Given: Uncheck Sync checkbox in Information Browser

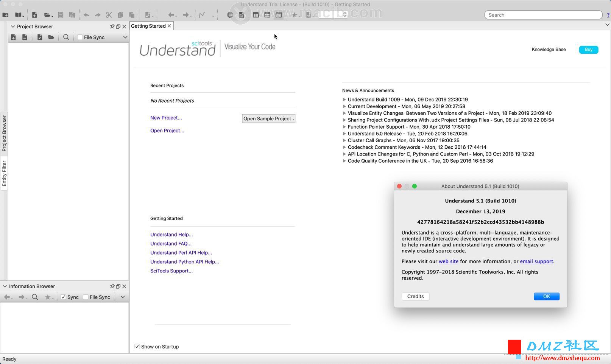Looking at the screenshot, I should coord(63,297).
